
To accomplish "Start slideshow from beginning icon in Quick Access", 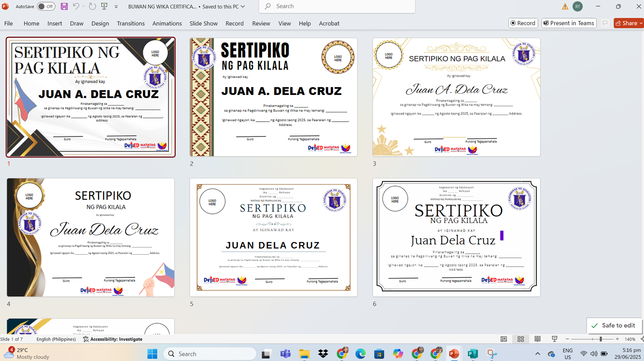I will point(104,6).
